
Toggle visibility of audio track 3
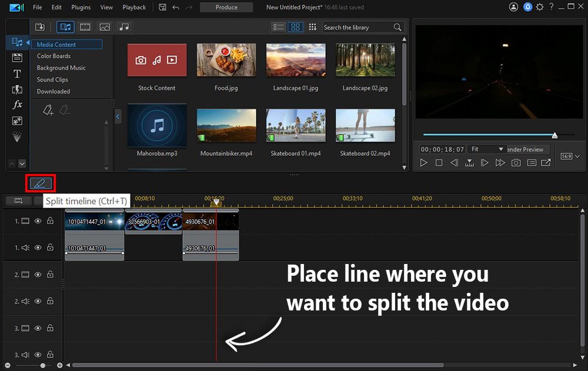[38, 355]
